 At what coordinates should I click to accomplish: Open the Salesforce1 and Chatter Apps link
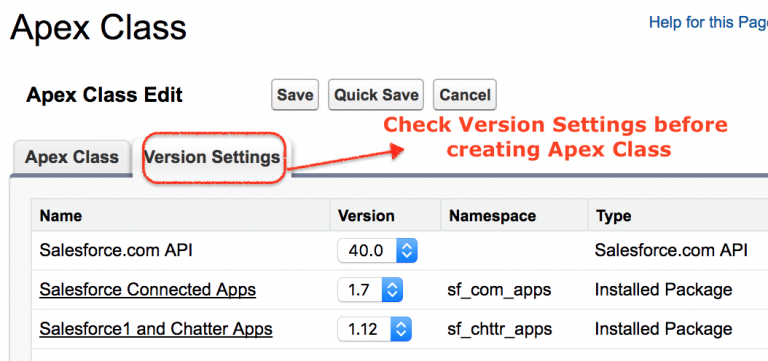tap(156, 329)
